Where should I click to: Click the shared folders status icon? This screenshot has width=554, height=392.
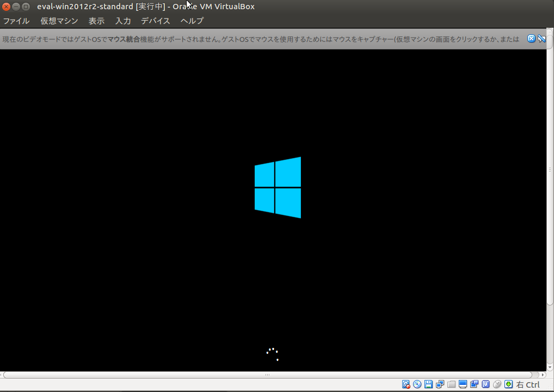tap(451, 384)
